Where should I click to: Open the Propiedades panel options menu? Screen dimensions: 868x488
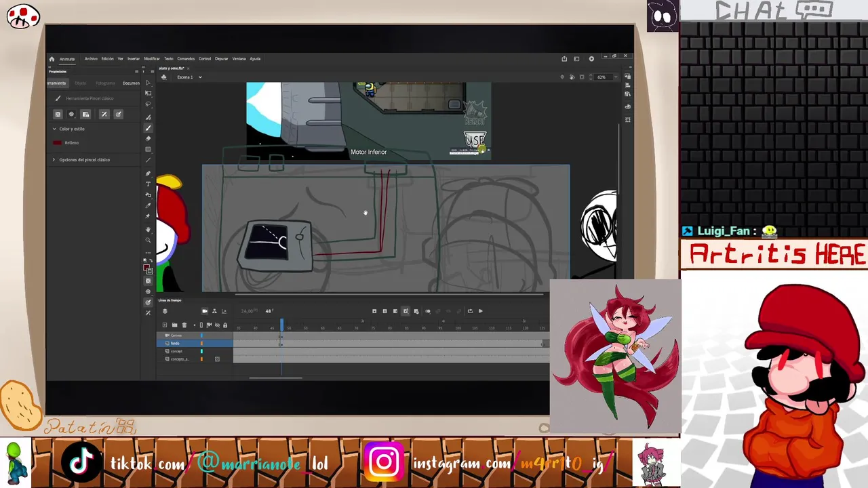coord(136,71)
